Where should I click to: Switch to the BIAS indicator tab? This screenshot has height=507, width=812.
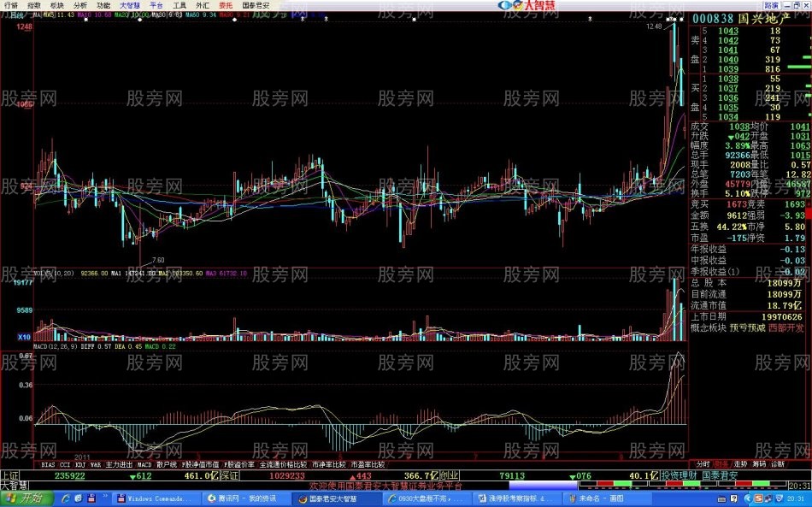pos(48,464)
